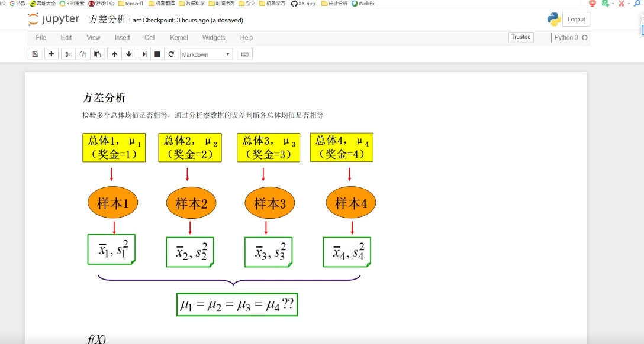
Task: Cut selected cells with scissors icon
Action: (68, 54)
